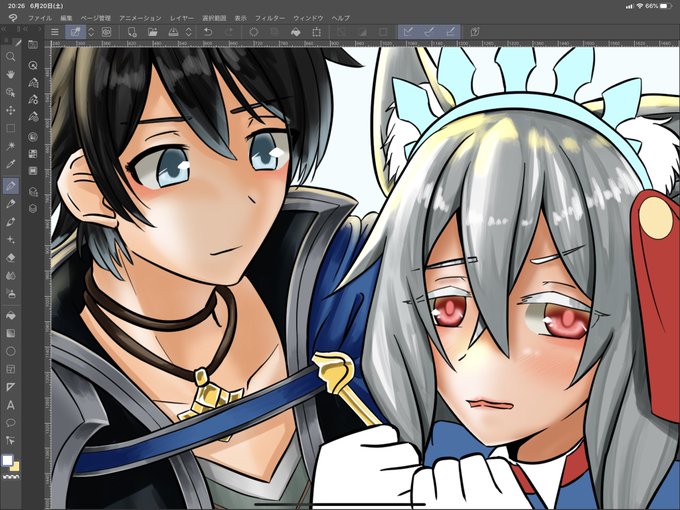This screenshot has width=680, height=510.
Task: Click the Clear circle icon in command bar
Action: [x=254, y=32]
